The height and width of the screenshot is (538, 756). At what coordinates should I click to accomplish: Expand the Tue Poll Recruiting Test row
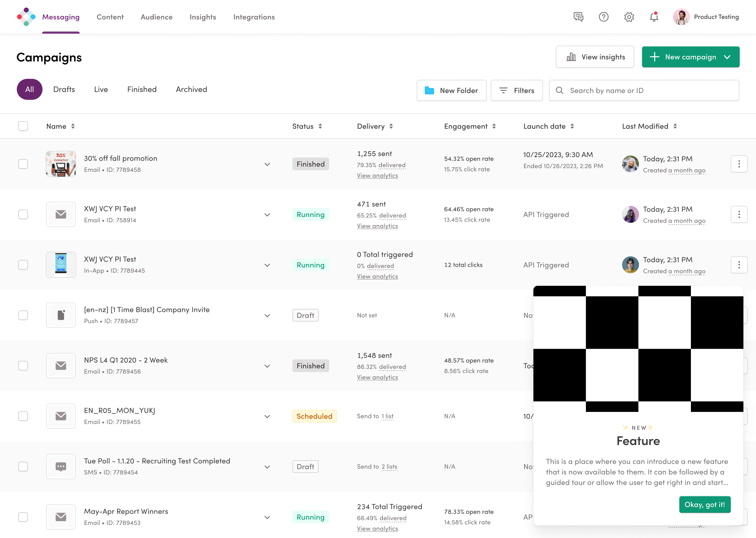[x=267, y=467]
